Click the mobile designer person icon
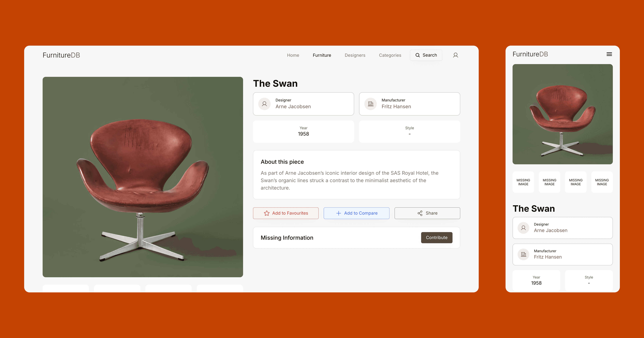The image size is (644, 338). point(523,228)
